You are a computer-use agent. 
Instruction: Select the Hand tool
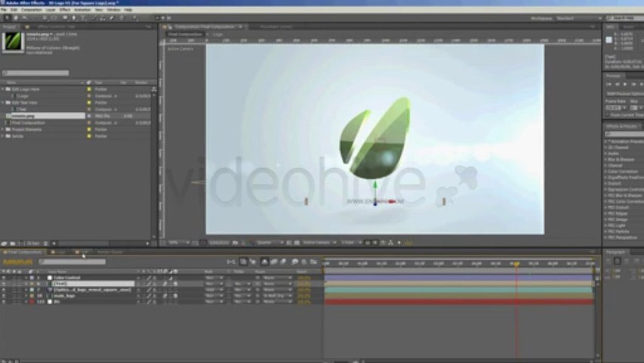(17, 18)
